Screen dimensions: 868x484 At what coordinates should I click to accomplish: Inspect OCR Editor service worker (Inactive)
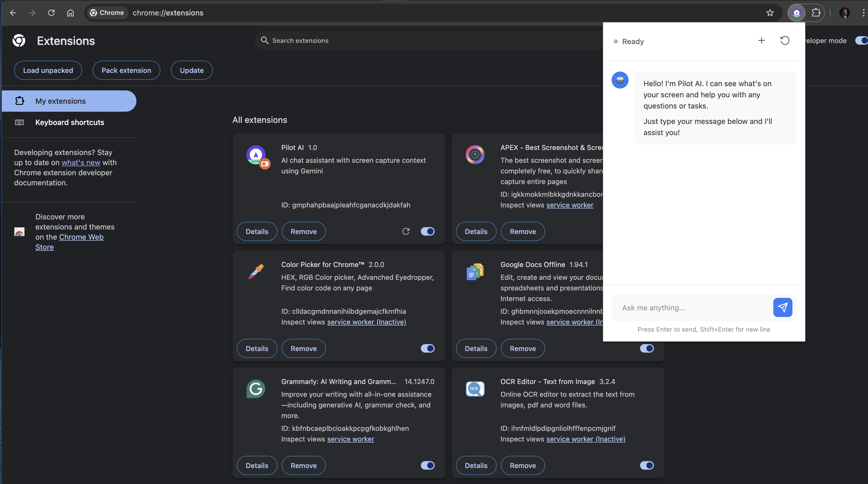586,439
